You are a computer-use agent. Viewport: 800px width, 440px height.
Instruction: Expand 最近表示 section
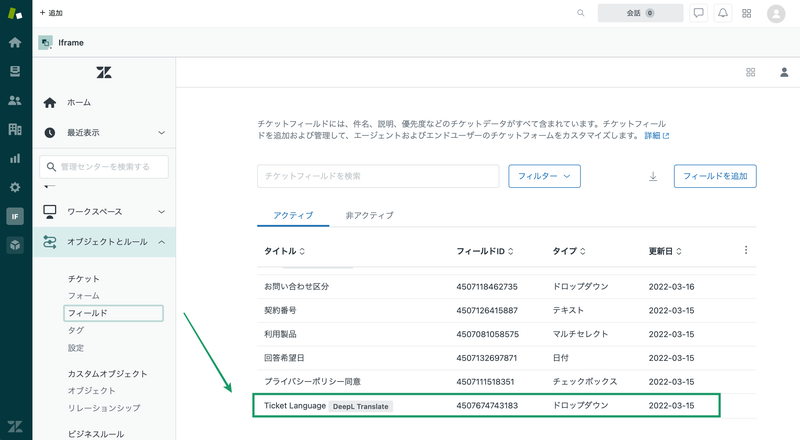pos(104,133)
